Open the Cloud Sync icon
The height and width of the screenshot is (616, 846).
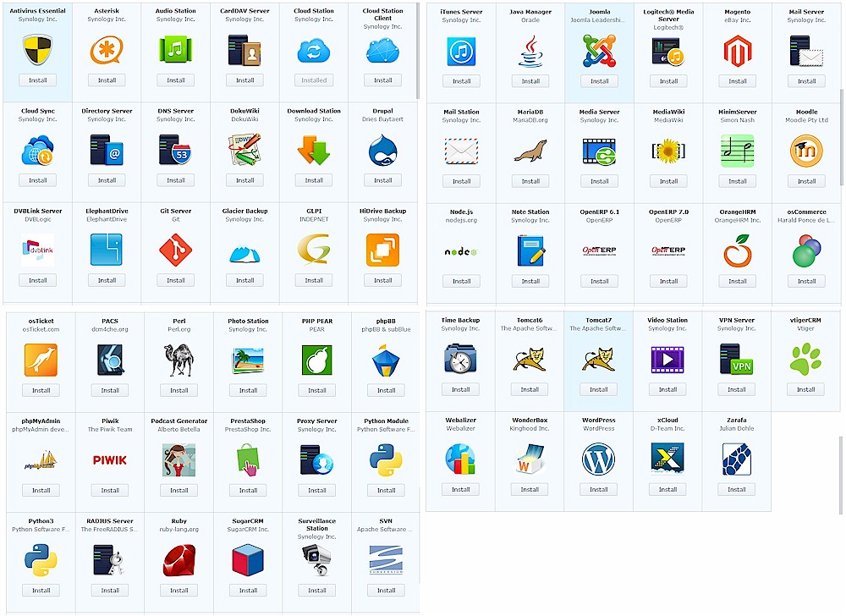[38, 150]
